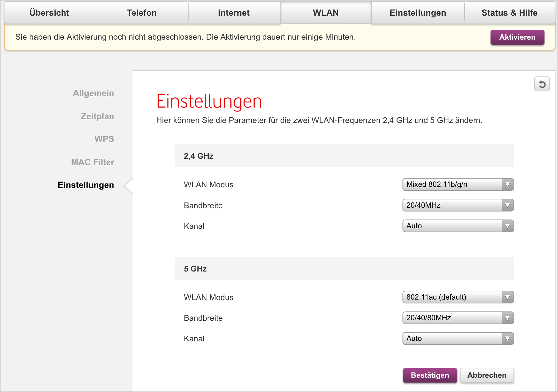Open the 5 GHz Kanal selector
The width and height of the screenshot is (558, 392).
tap(458, 338)
